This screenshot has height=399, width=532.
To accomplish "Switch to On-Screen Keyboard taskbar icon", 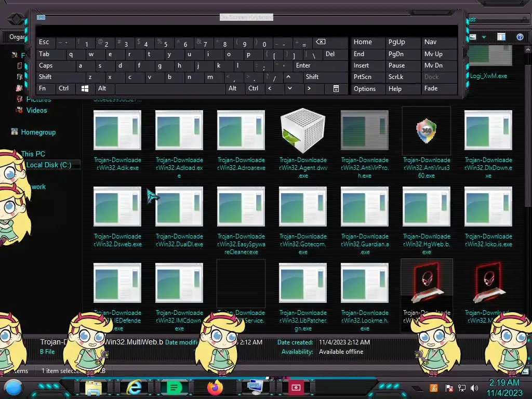I will (x=255, y=388).
